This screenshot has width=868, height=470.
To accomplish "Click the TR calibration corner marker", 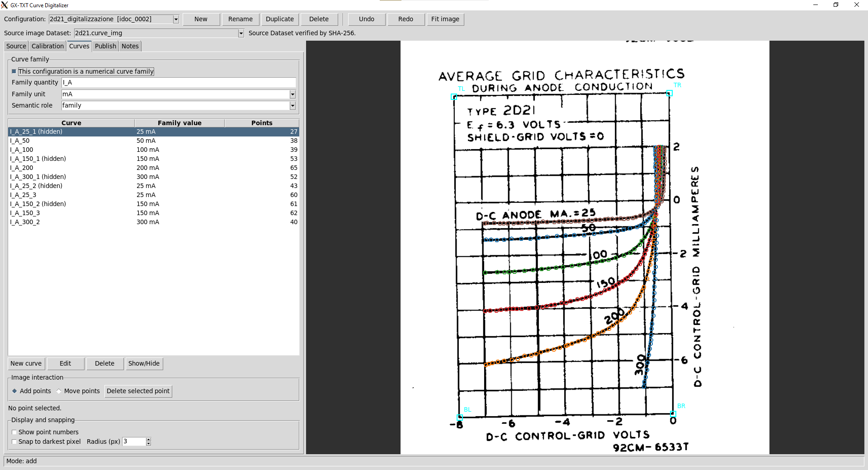I will pyautogui.click(x=670, y=93).
